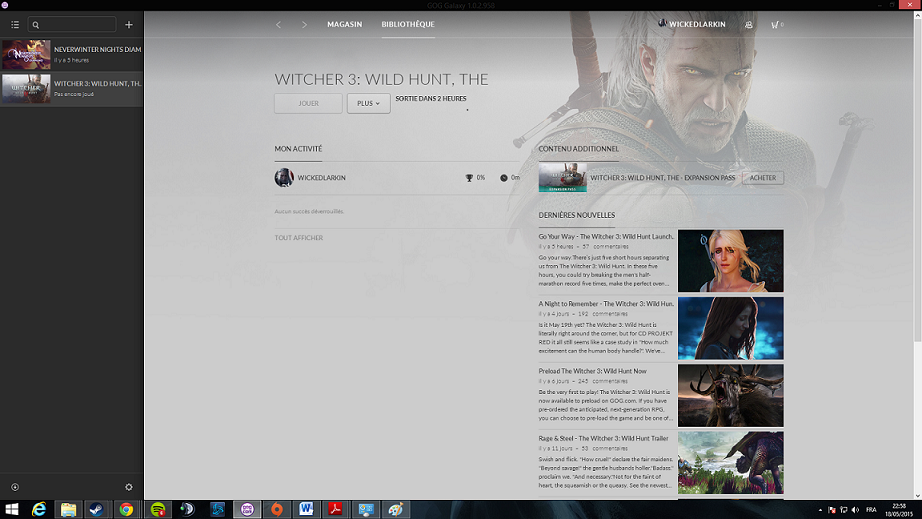Click 'Aucun succès déverrouillés' text
This screenshot has height=519, width=922.
[309, 211]
